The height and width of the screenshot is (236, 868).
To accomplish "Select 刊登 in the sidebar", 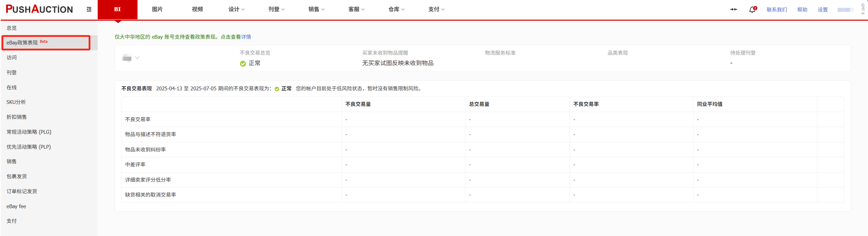I will [x=49, y=72].
